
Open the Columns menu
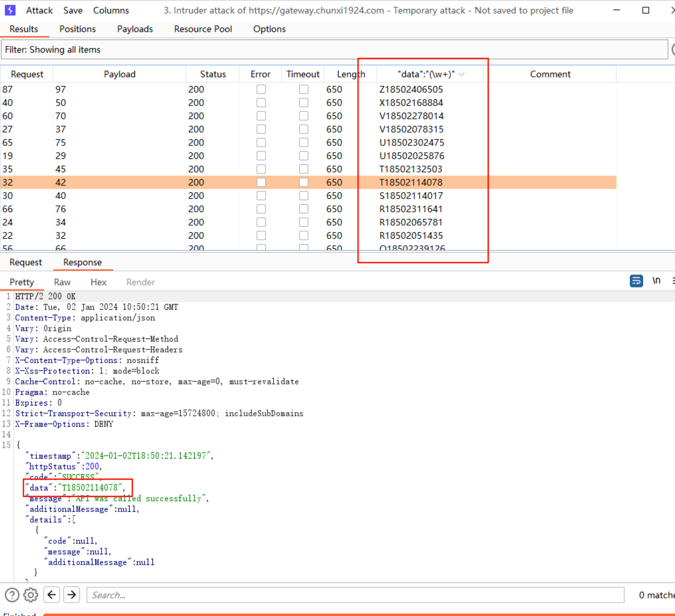[x=111, y=10]
